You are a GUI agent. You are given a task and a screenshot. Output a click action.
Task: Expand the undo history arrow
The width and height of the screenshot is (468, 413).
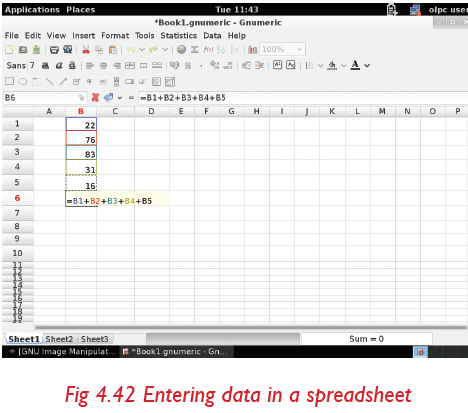[x=142, y=50]
